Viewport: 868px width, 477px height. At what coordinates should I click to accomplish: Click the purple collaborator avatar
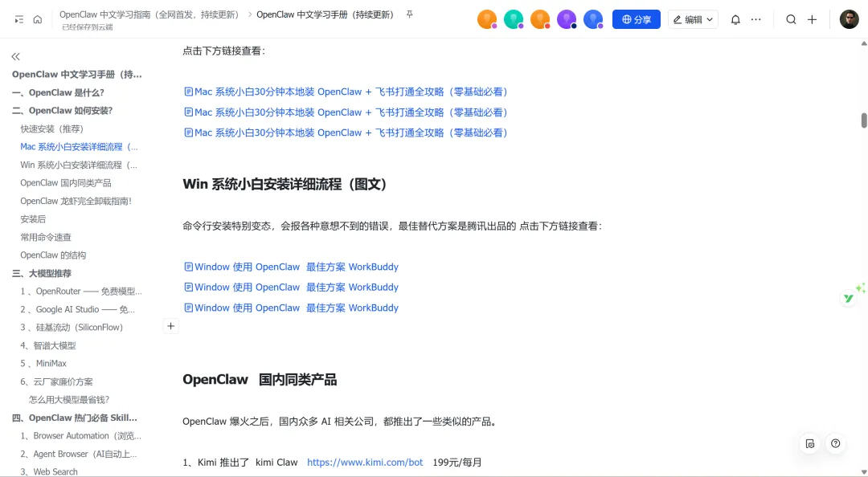[x=567, y=19]
